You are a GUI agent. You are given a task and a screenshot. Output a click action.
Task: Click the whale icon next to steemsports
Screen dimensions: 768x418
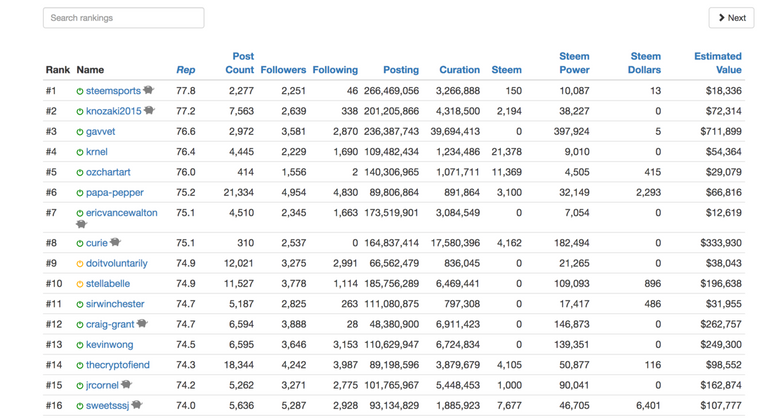click(x=149, y=90)
